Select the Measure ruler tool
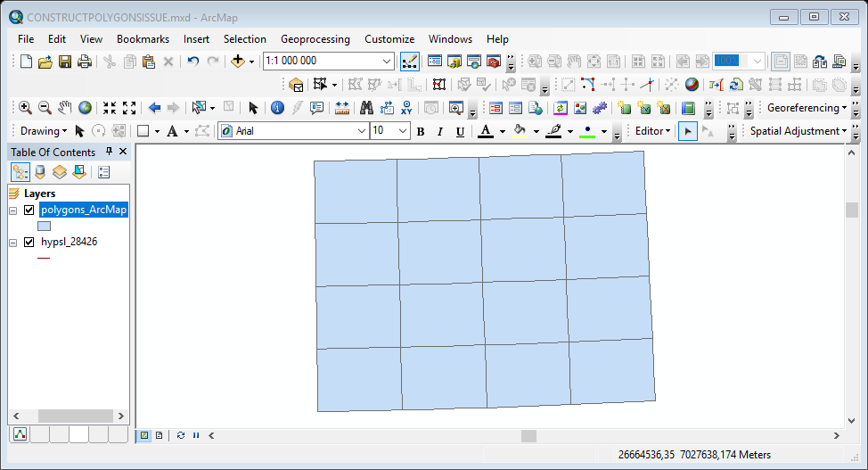Screen dimensions: 868x470 pos(342,108)
